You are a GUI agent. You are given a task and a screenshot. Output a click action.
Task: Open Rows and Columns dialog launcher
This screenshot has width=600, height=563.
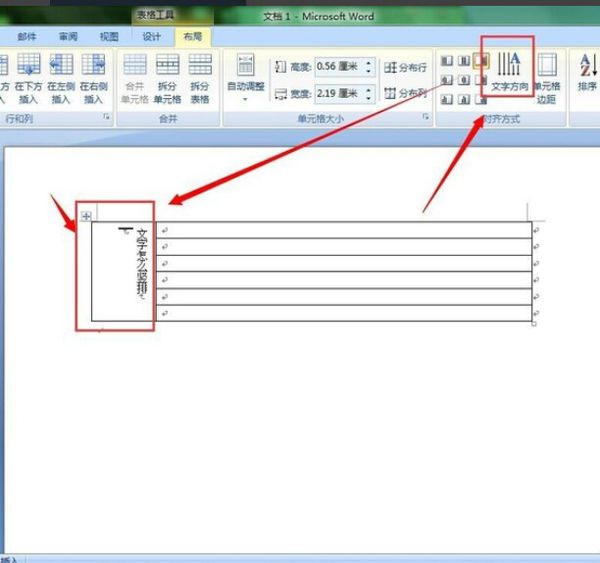[x=106, y=117]
